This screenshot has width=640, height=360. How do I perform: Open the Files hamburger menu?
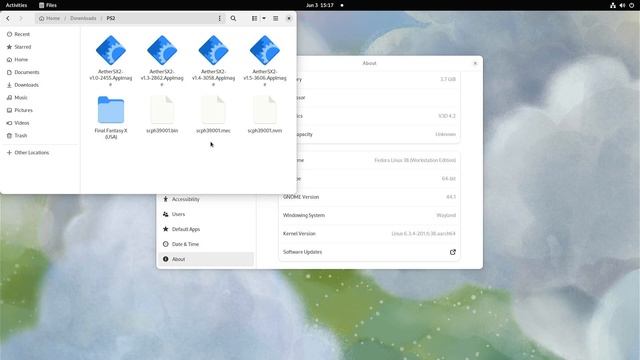tap(276, 18)
